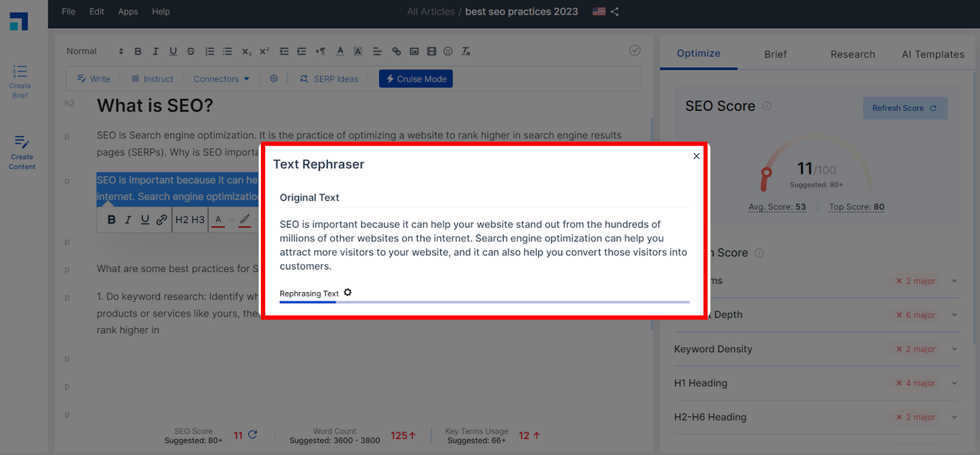
Task: Add a link using the floating toolbar
Action: pos(162,219)
